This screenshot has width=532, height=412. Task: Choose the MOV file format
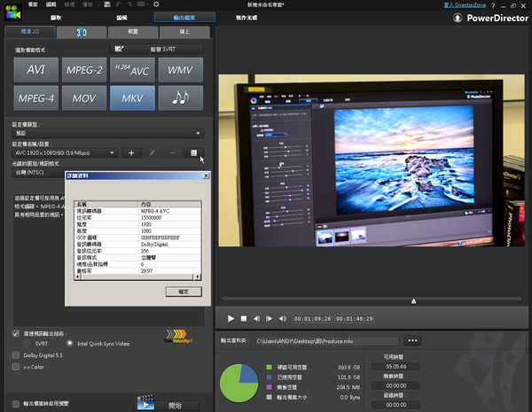[x=86, y=98]
